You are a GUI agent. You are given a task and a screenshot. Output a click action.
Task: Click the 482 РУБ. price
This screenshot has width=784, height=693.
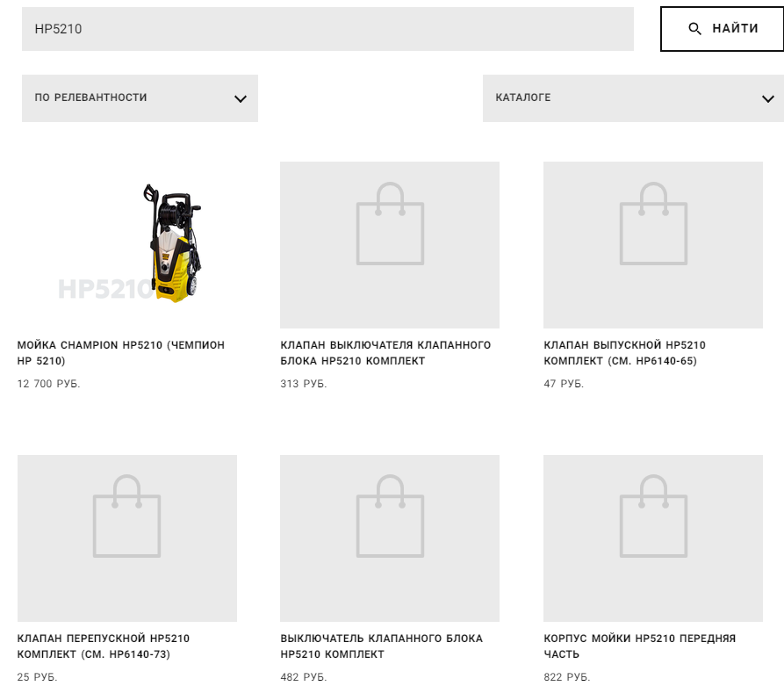tap(304, 677)
